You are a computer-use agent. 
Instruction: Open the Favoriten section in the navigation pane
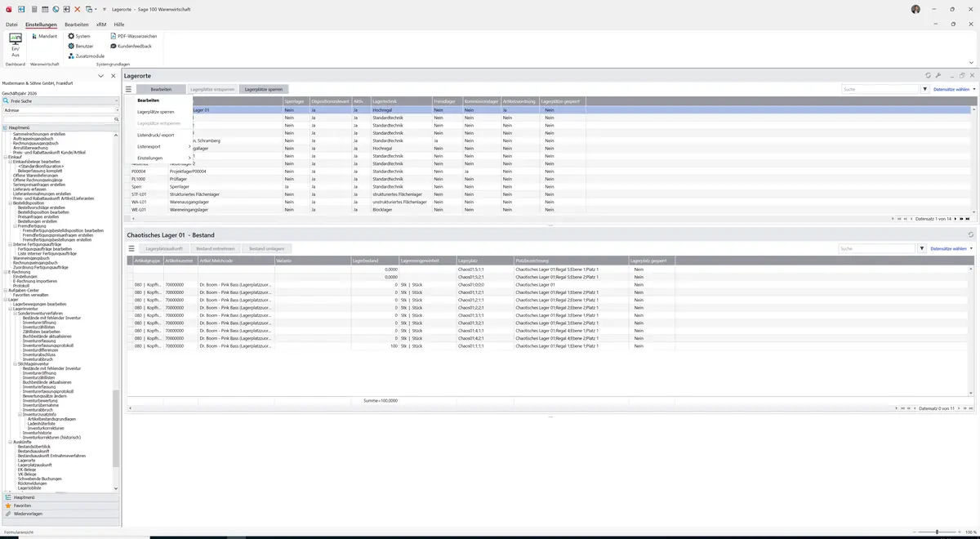(60, 506)
